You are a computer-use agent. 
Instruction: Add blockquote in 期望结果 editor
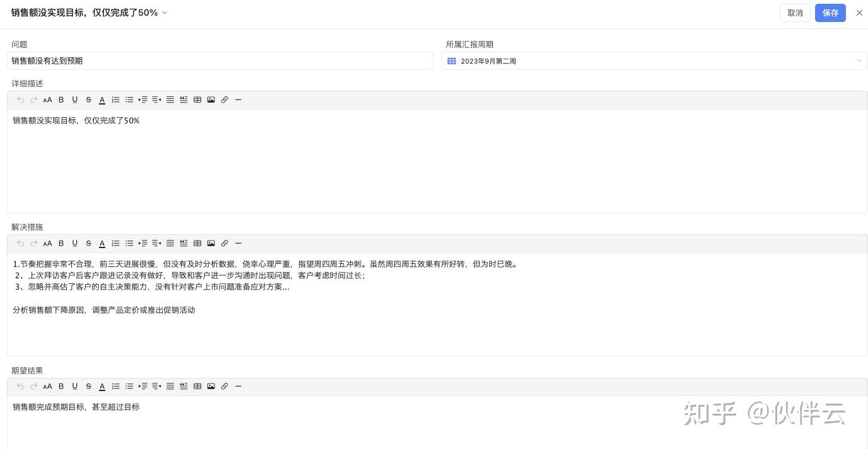click(x=183, y=386)
